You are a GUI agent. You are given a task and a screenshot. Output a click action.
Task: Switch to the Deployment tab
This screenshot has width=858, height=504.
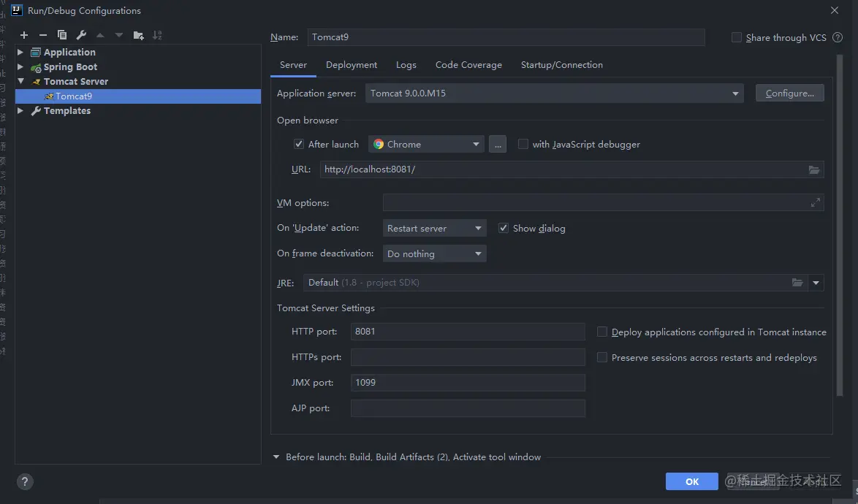[352, 65]
